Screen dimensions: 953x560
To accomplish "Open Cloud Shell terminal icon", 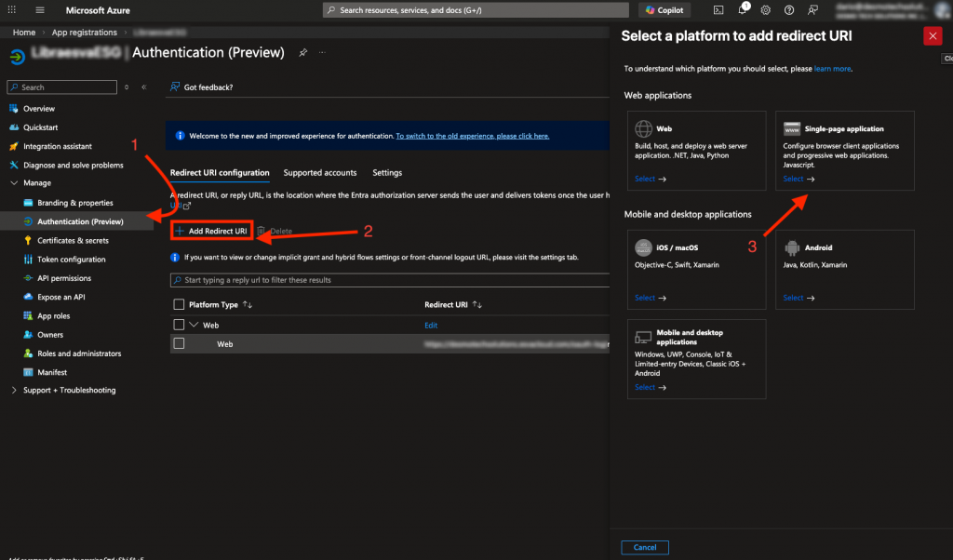I will 718,9.
